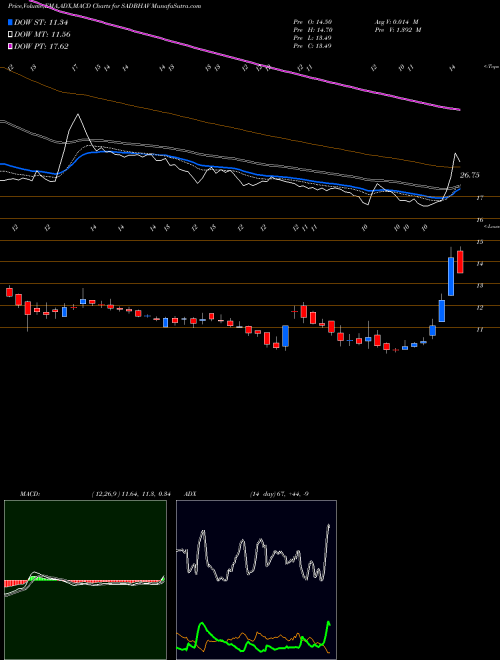Click the ADX panel label

(190, 494)
